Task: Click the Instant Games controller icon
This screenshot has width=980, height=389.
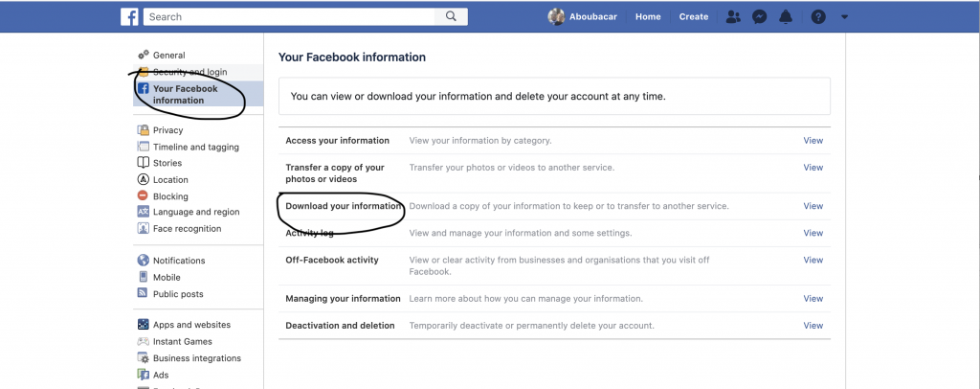Action: (x=144, y=341)
